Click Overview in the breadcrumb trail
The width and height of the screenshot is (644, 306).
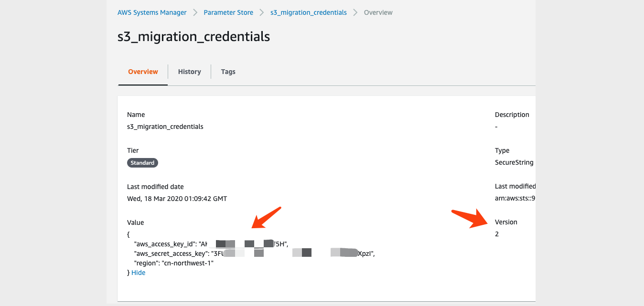378,12
